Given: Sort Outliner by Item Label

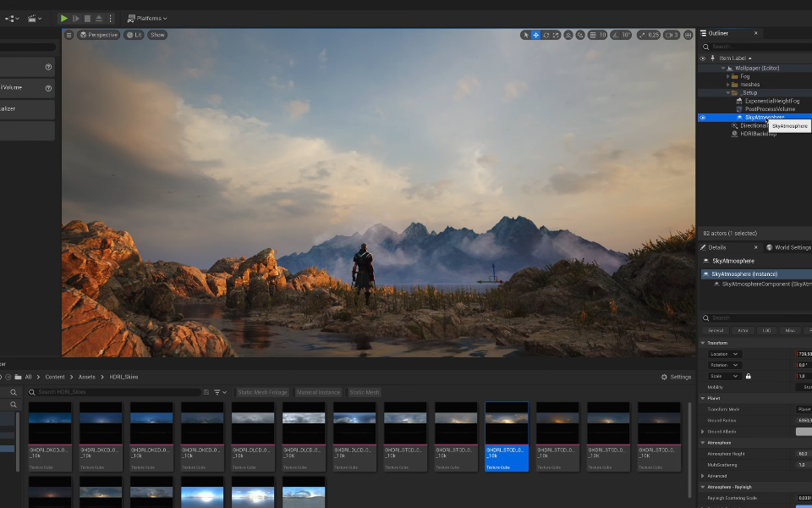Looking at the screenshot, I should click(735, 58).
